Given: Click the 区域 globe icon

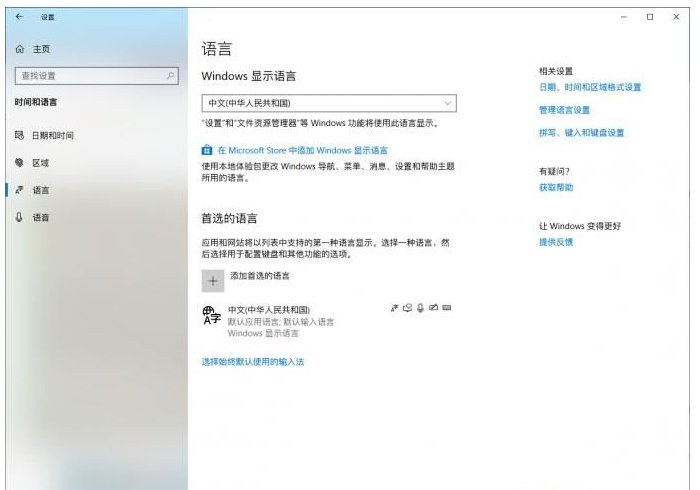Looking at the screenshot, I should (x=19, y=162).
